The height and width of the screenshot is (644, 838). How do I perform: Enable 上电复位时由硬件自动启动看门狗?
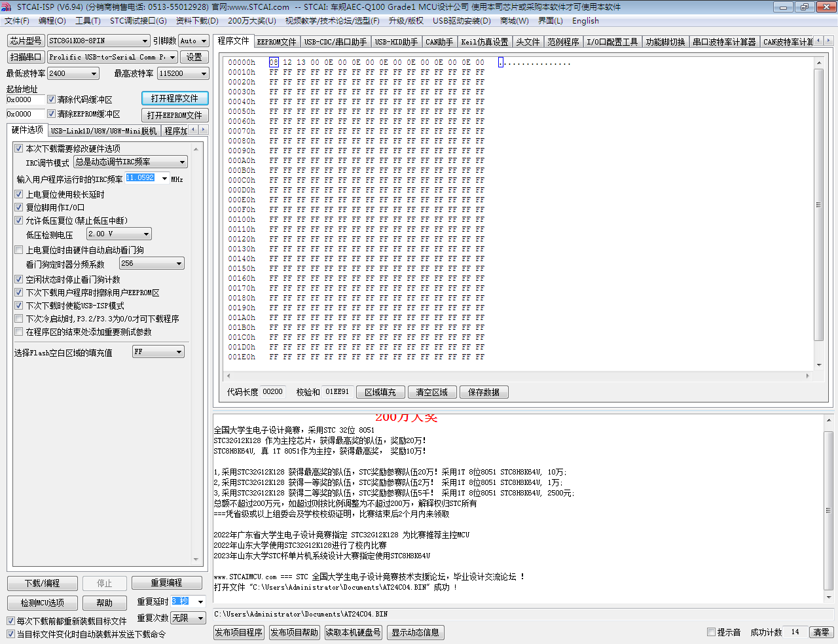pyautogui.click(x=19, y=250)
